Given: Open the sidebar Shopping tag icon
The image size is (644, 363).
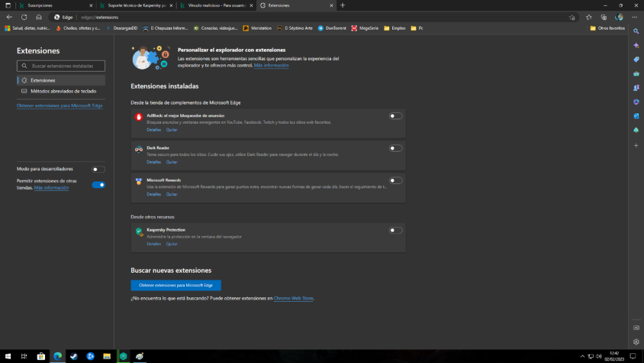Looking at the screenshot, I should (636, 59).
